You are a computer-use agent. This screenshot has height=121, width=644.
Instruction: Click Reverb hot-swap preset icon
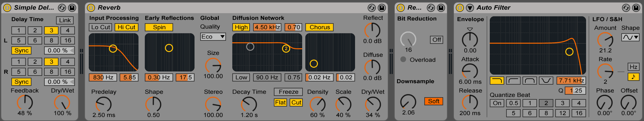pos(372,8)
